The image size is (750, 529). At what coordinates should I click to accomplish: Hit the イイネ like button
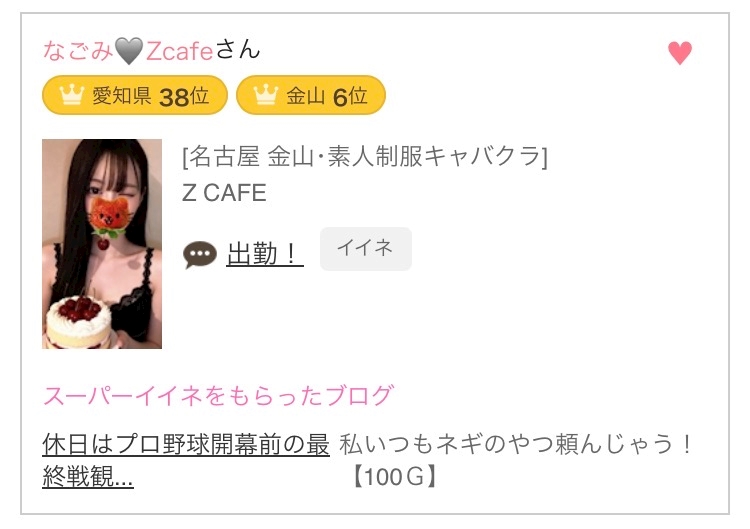pos(365,249)
